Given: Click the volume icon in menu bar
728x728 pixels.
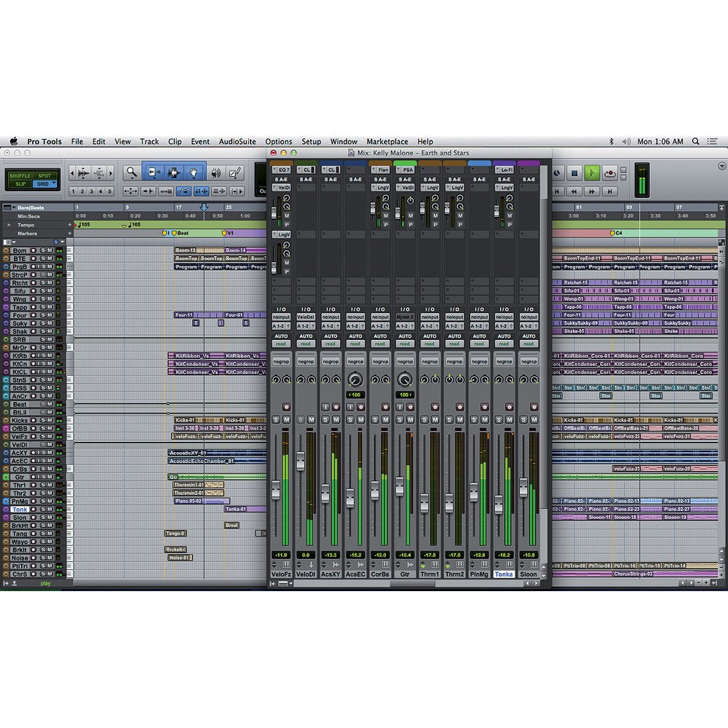Looking at the screenshot, I should [626, 141].
